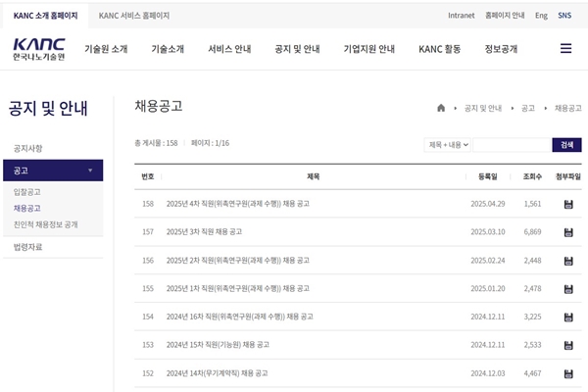The image size is (588, 392).
Task: Open post 2024년 14차(무기계약직) 채용 공고
Action: coord(218,373)
